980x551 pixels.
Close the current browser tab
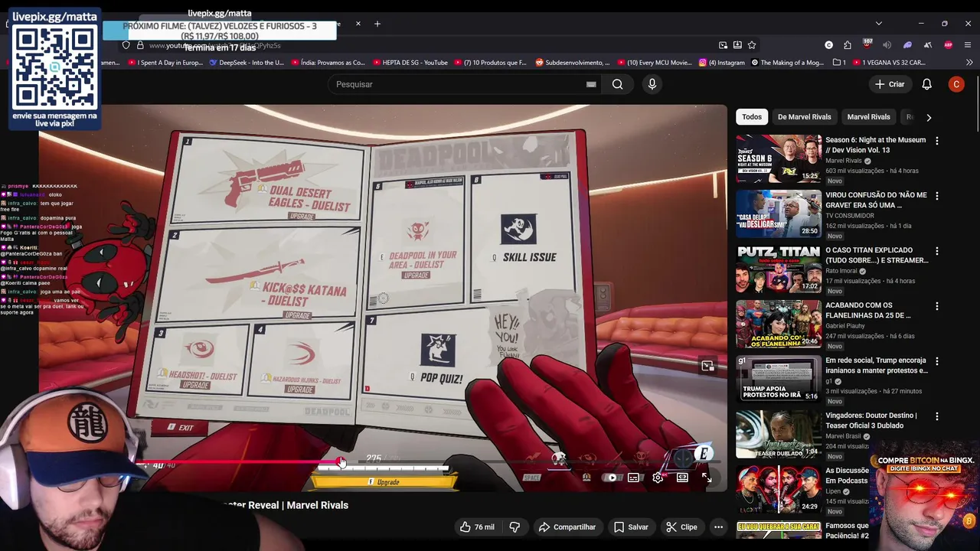coord(358,24)
